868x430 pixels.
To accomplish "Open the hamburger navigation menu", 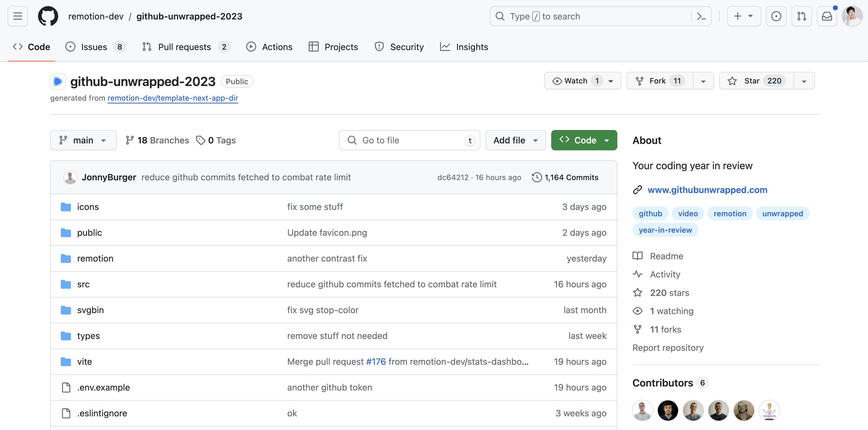I will [17, 16].
